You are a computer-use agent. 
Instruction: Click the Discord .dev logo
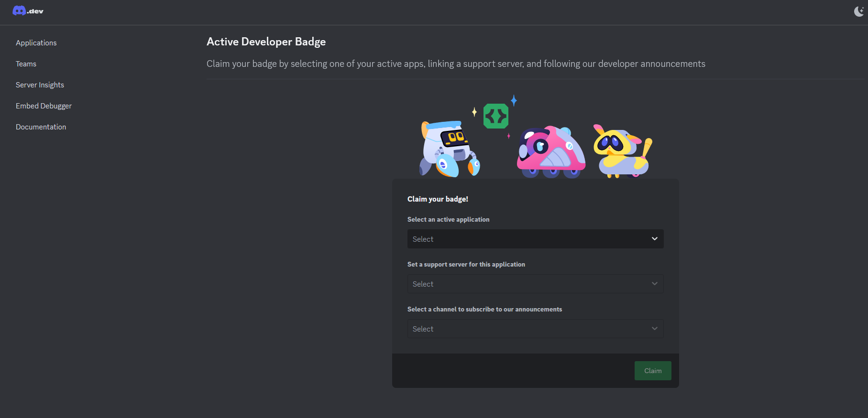[x=28, y=11]
